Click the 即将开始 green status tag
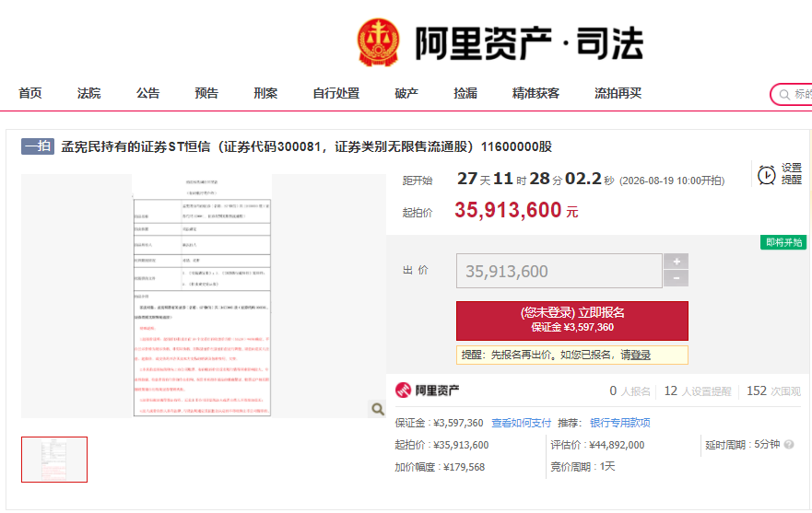Image resolution: width=812 pixels, height=513 pixels. pos(783,242)
